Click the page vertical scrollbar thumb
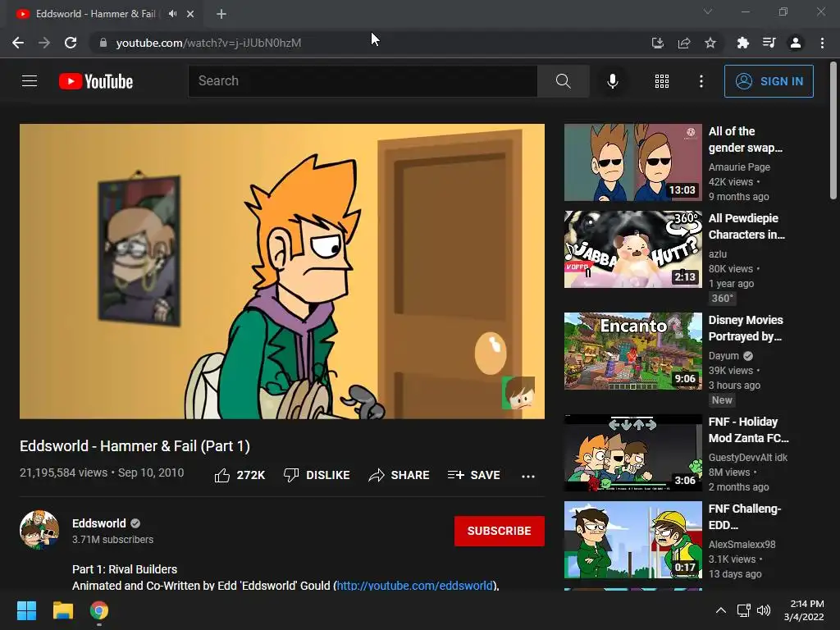 (x=833, y=130)
